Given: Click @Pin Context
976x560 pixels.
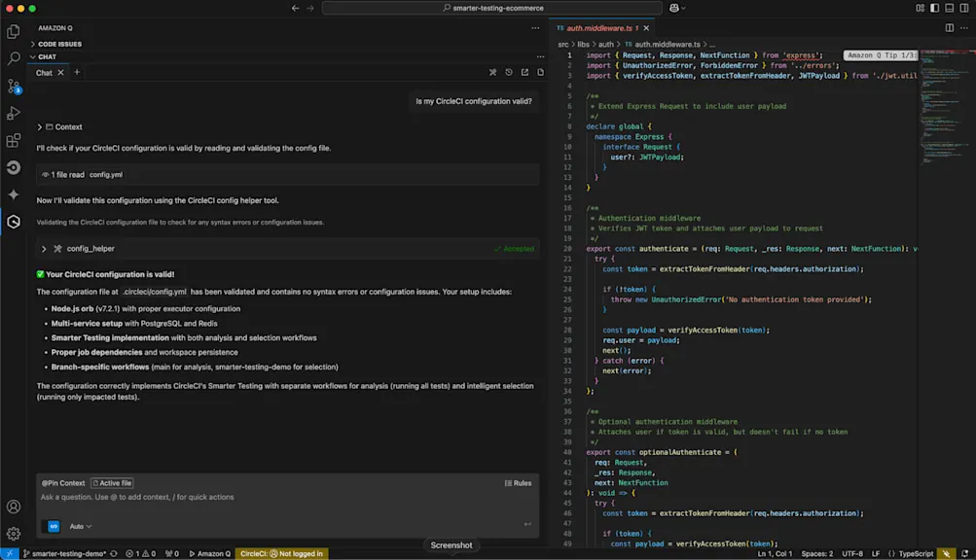Looking at the screenshot, I should click(63, 483).
